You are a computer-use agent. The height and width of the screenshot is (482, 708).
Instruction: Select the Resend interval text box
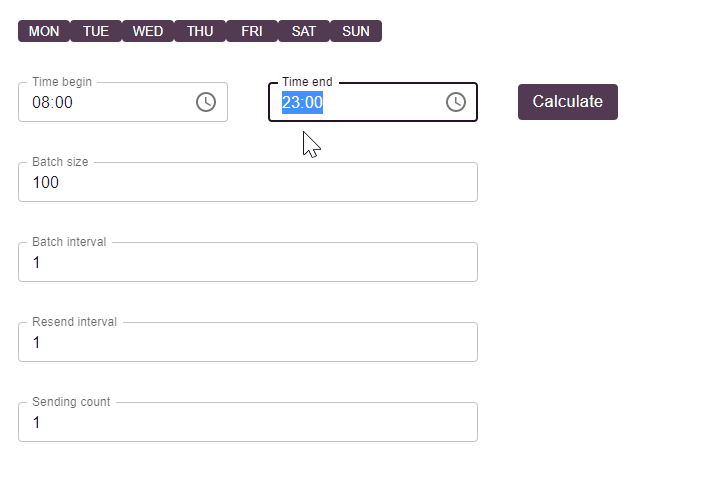247,343
